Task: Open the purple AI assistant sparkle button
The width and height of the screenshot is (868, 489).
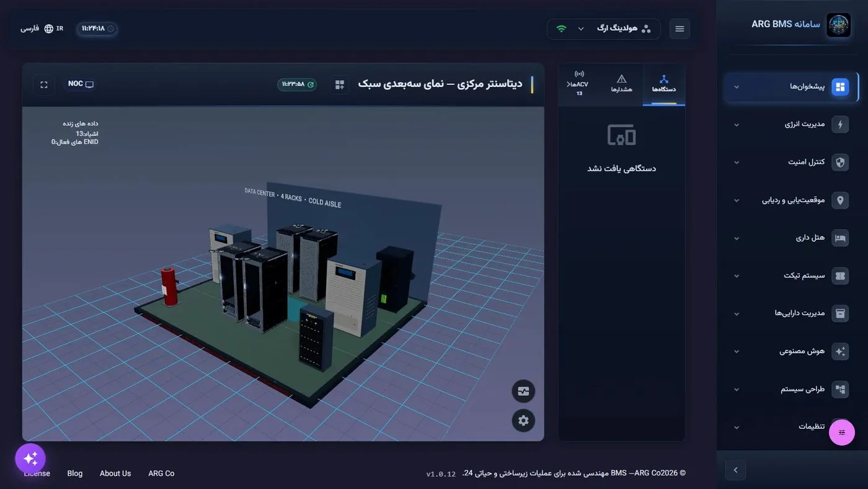Action: [30, 459]
